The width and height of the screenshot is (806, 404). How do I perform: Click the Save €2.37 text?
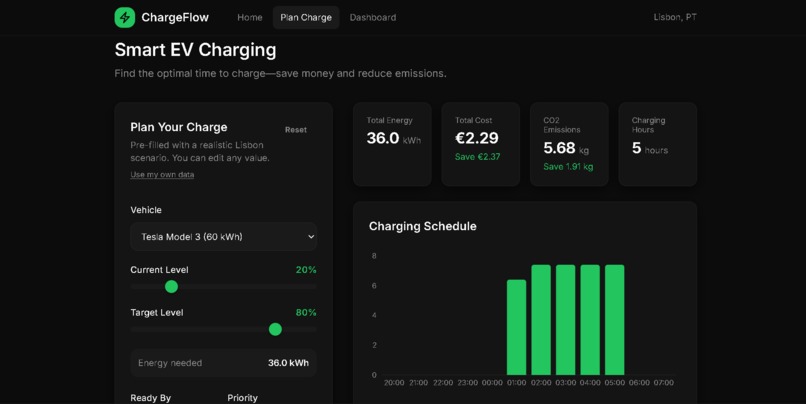click(x=478, y=157)
